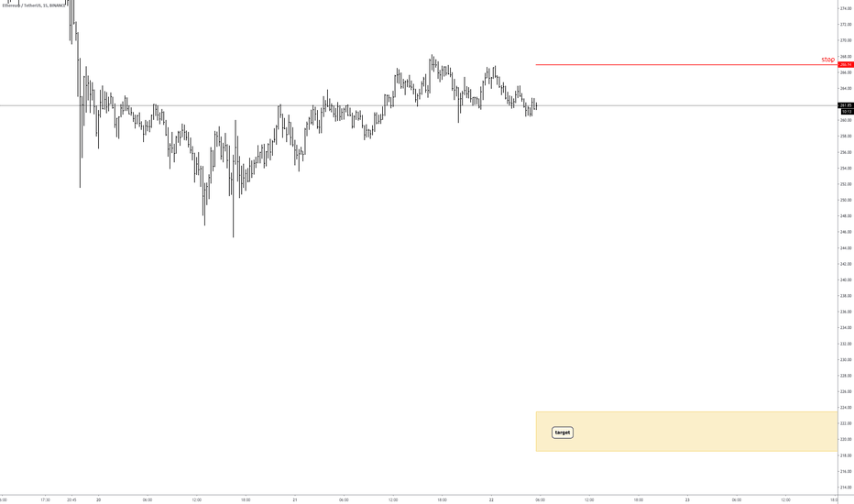The height and width of the screenshot is (504, 854).
Task: Click the 214.00 price at axis bottom
Action: click(x=846, y=488)
